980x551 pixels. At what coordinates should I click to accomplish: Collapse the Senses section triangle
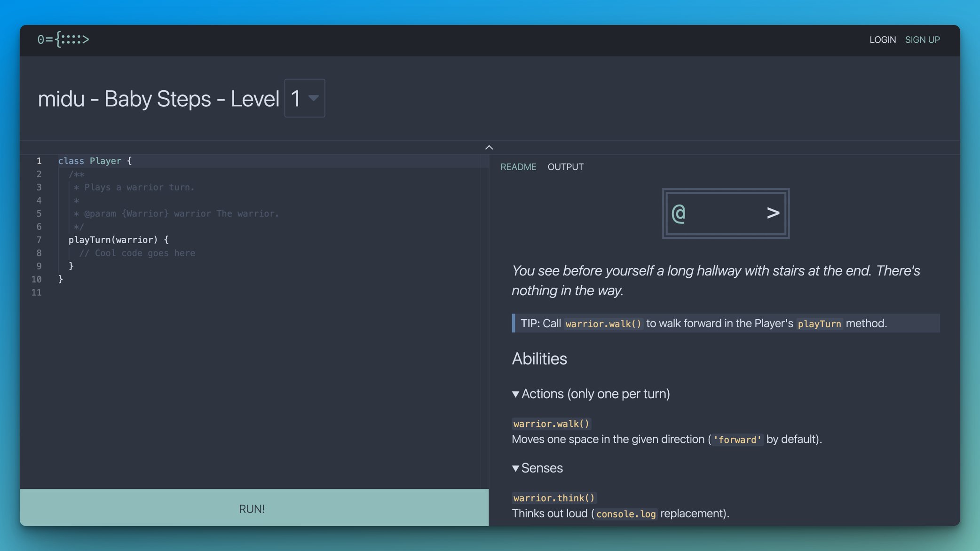516,468
